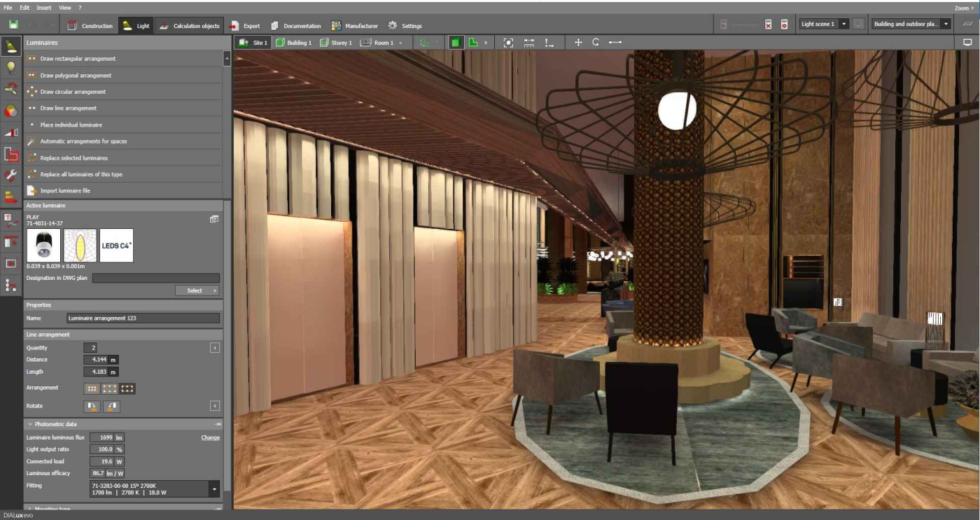Collapse the Photometric data section
Image resolution: width=980 pixels, height=520 pixels.
30,424
